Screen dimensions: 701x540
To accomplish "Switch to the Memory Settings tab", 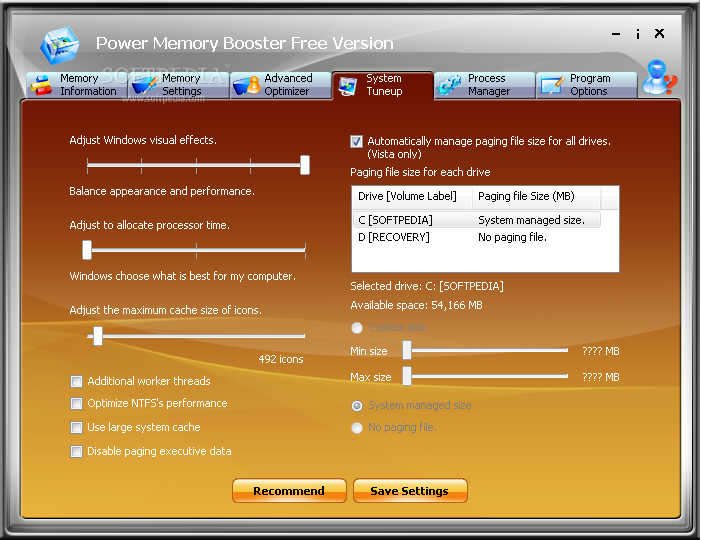I will pyautogui.click(x=178, y=85).
